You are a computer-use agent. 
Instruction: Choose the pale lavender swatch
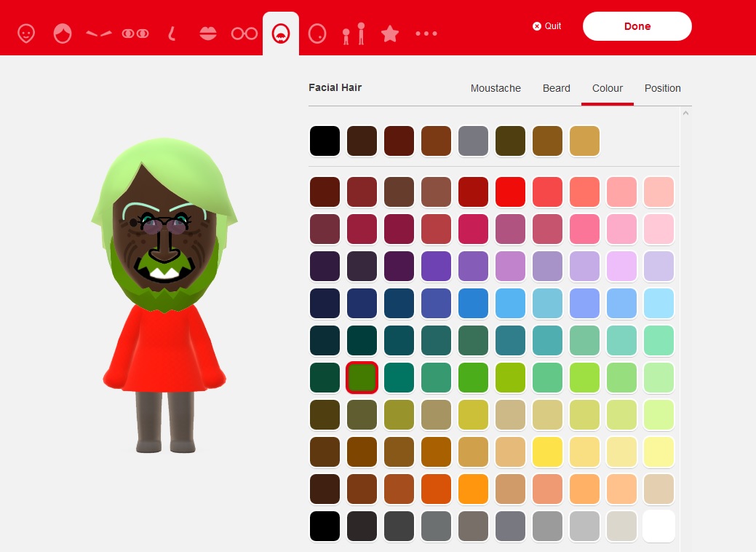point(658,266)
